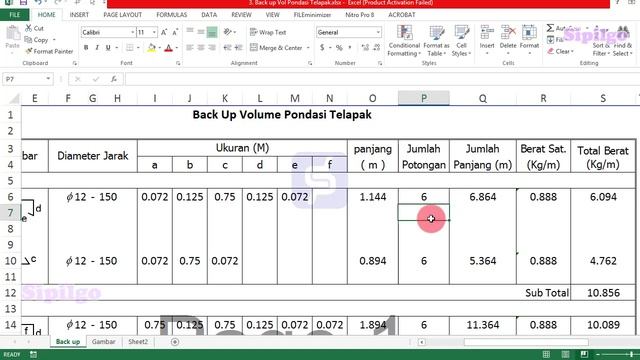Apply Percent Style format
The width and height of the screenshot is (640, 360).
[x=339, y=48]
